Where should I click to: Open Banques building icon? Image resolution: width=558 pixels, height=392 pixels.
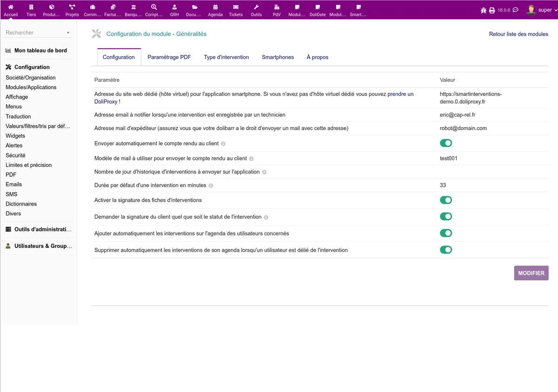pyautogui.click(x=133, y=7)
